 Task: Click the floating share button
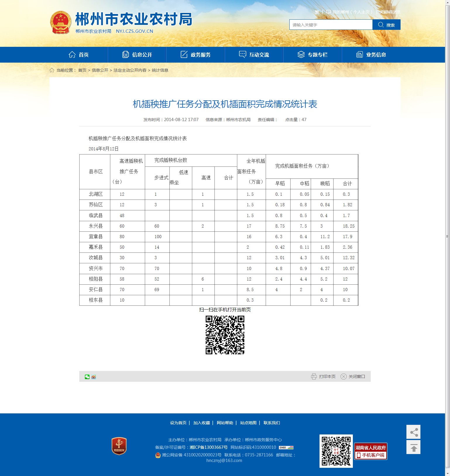coord(413,432)
